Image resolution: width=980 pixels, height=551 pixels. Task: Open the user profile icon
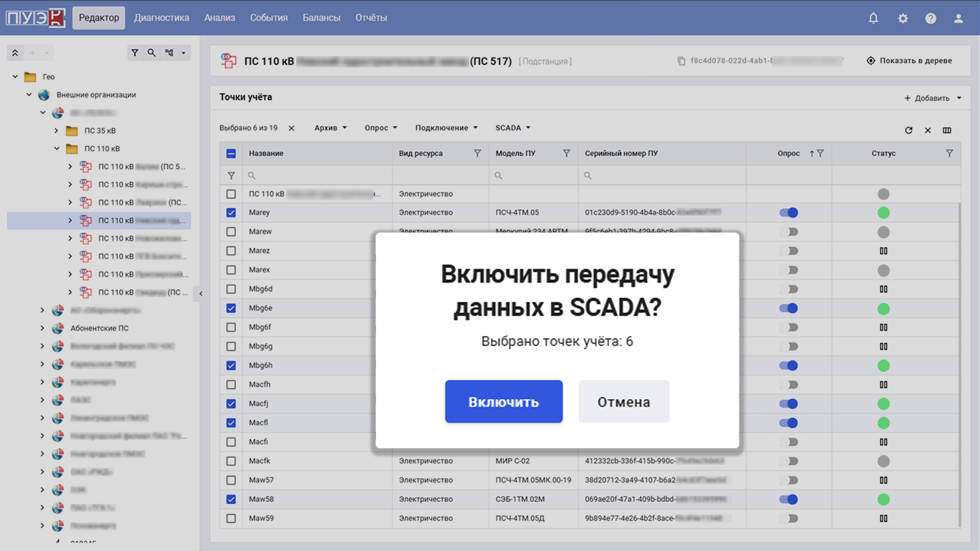pyautogui.click(x=958, y=18)
